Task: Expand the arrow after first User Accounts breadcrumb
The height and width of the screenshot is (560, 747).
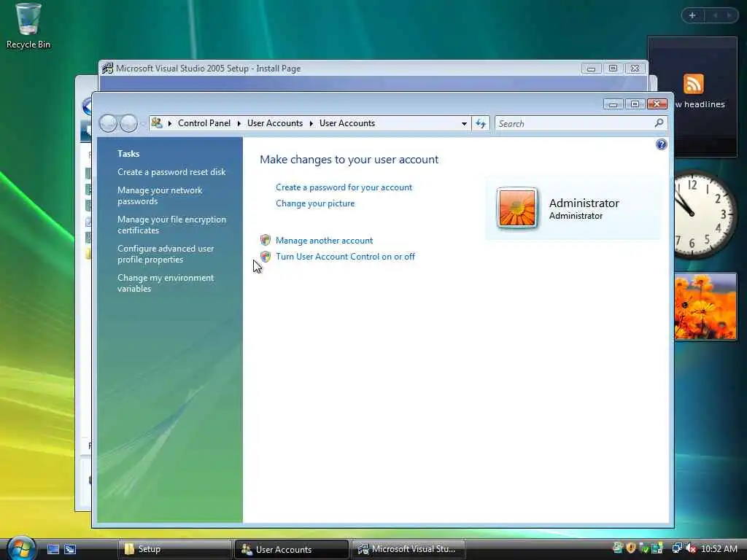Action: click(x=311, y=123)
